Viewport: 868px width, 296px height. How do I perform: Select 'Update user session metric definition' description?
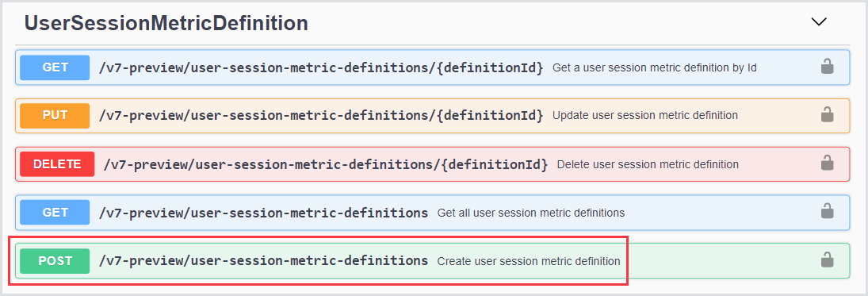(x=645, y=116)
